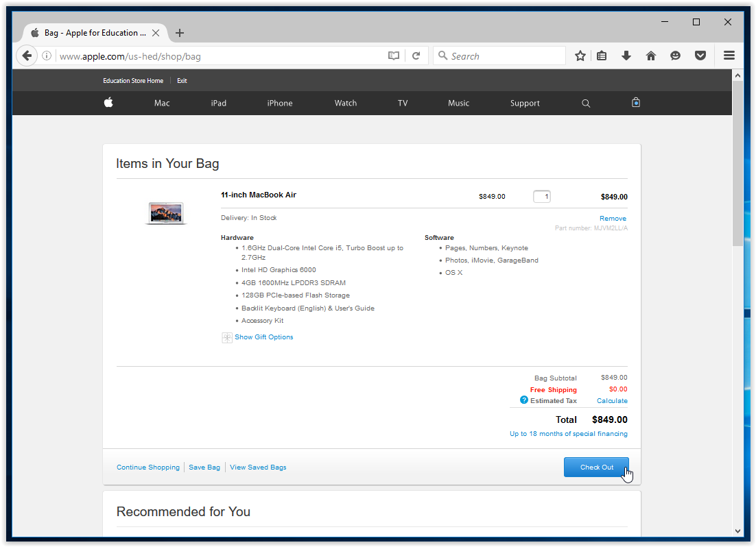Click the '128GB PCIe-based Flash Storage' spec

(296, 295)
